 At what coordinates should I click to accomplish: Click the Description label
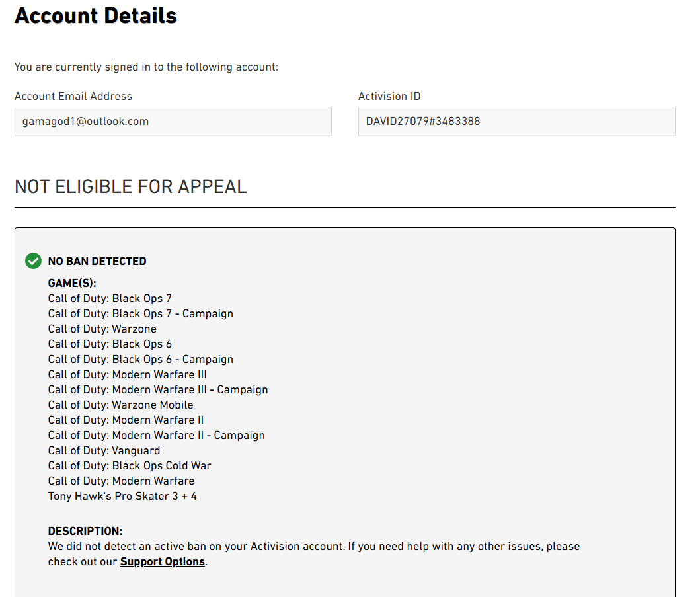[85, 531]
